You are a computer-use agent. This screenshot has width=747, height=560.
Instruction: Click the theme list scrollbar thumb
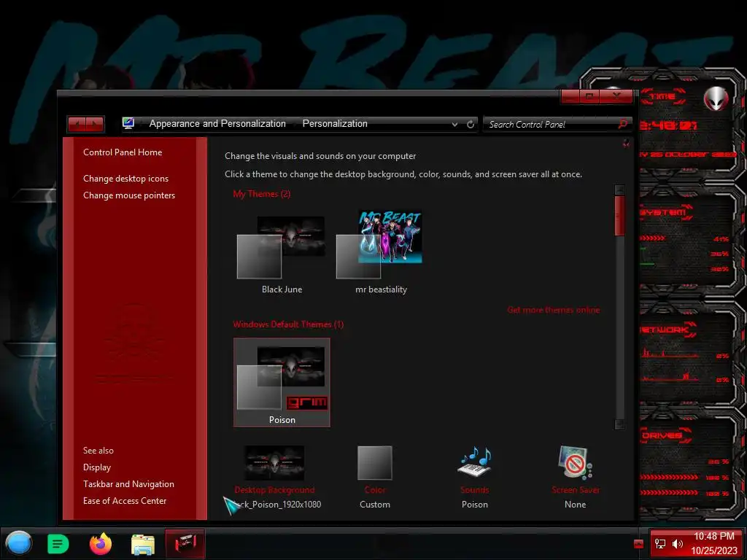619,215
